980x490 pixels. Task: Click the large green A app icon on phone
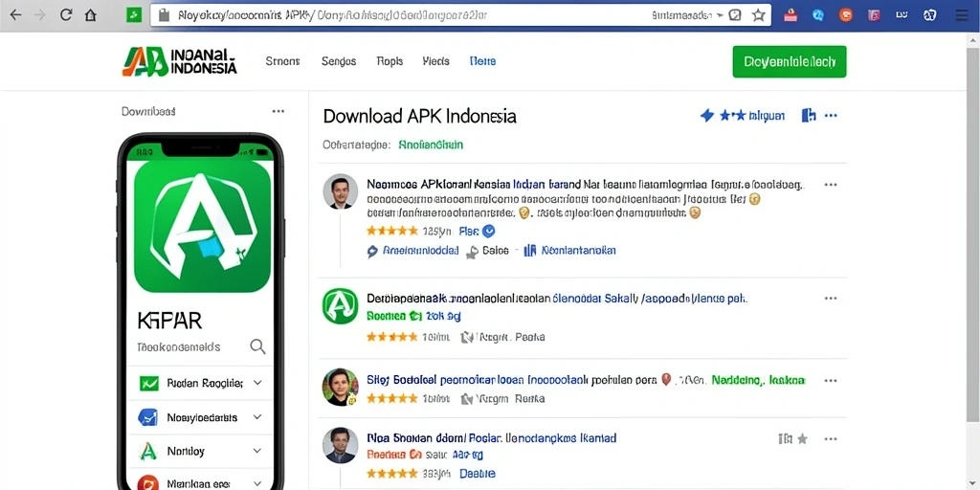[x=203, y=226]
